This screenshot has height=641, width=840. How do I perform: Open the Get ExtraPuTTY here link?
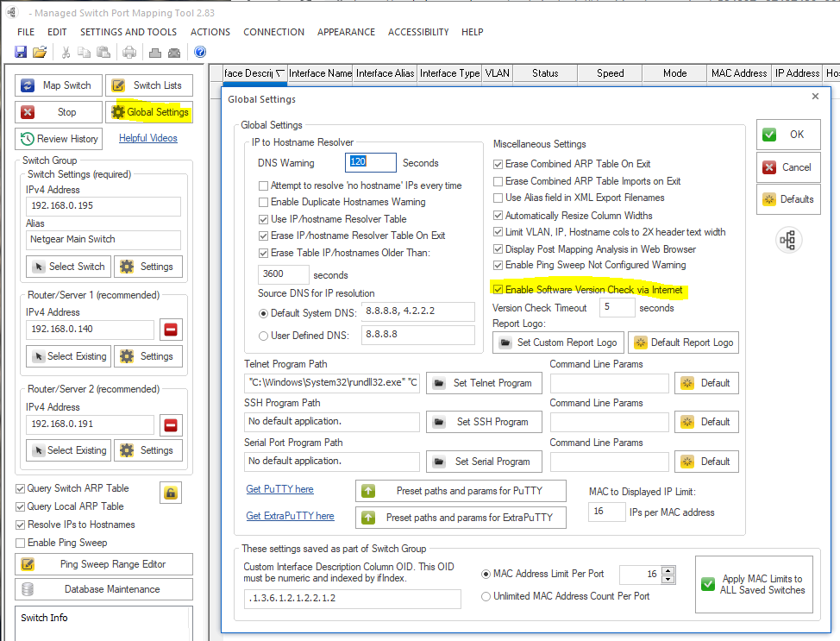point(290,516)
